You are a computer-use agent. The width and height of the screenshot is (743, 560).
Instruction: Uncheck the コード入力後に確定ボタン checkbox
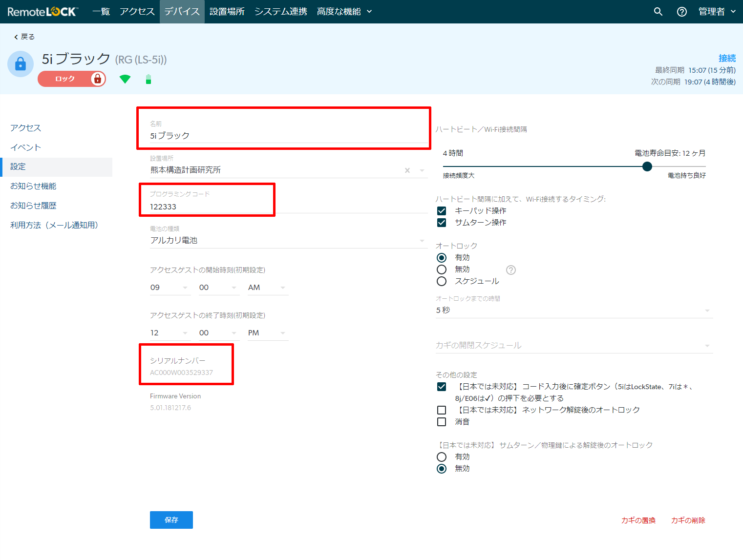[x=442, y=387]
